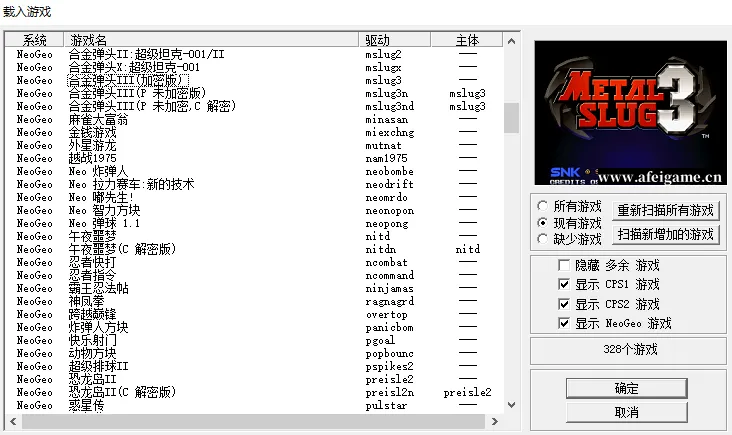Choose the 缺少游戏 radio option
This screenshot has width=732, height=435.
pos(541,240)
